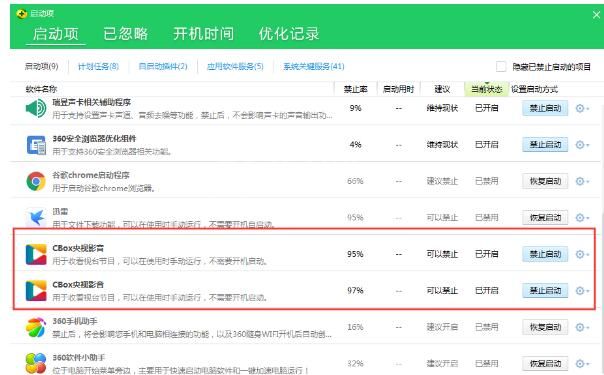604x375 pixels.
Task: Click 禁止启动 for 360安全浏览器优化组件
Action: [545, 145]
